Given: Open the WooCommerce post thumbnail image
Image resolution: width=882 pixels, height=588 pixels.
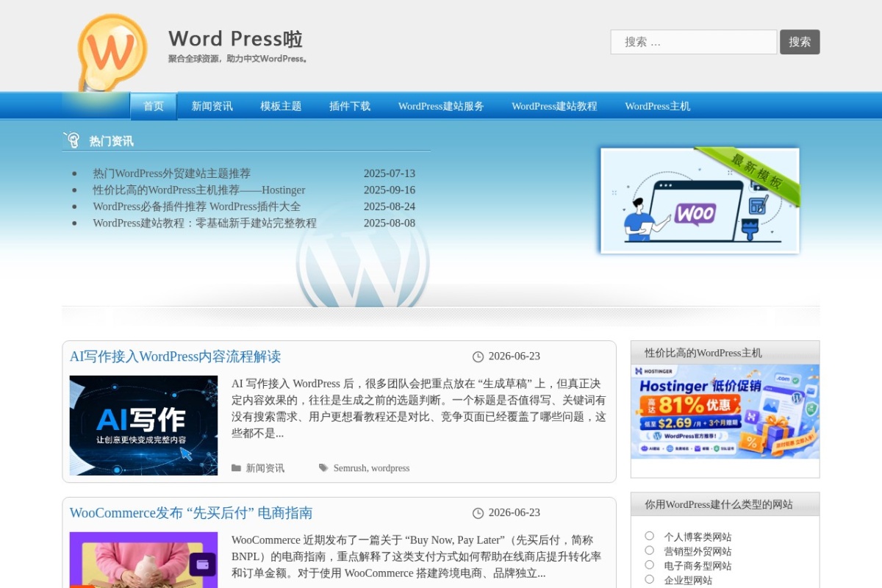Looking at the screenshot, I should 144,560.
